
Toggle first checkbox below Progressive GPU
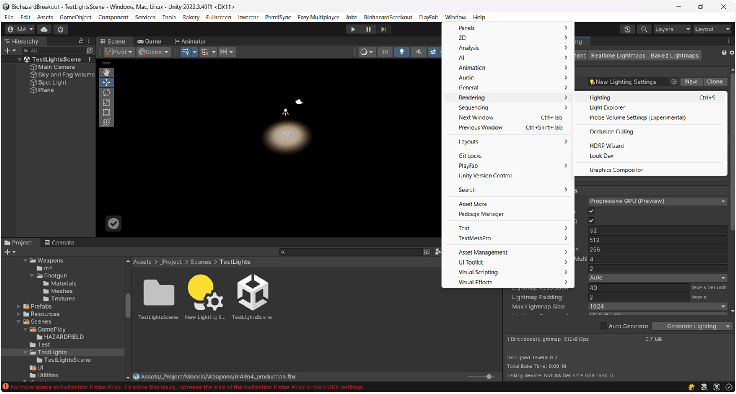click(591, 211)
